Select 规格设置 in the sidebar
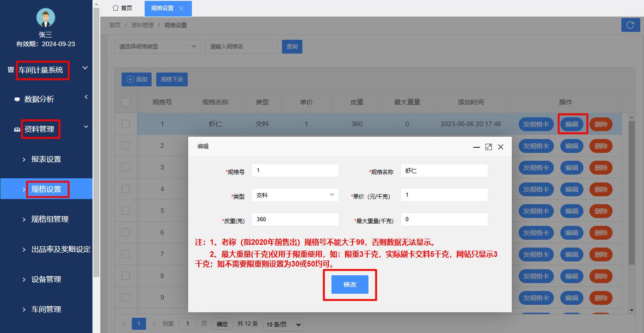Viewport: 644px width, 333px height. pyautogui.click(x=46, y=189)
